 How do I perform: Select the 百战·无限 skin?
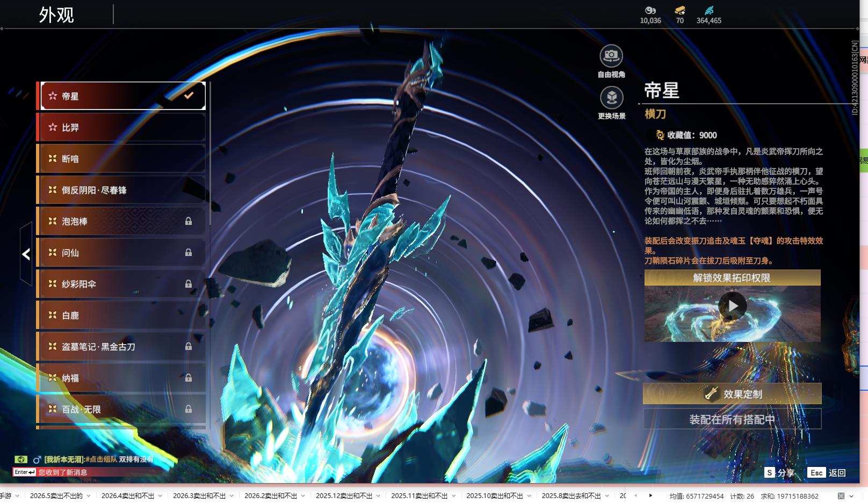click(123, 409)
